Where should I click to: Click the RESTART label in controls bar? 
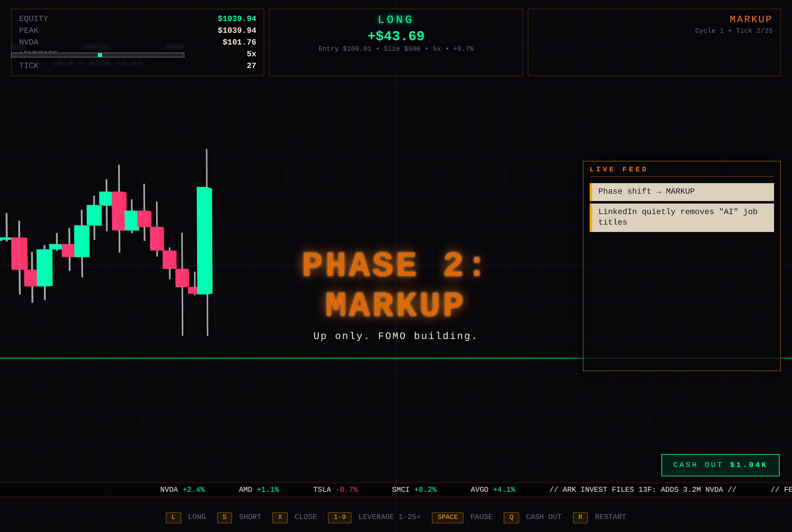(x=610, y=517)
